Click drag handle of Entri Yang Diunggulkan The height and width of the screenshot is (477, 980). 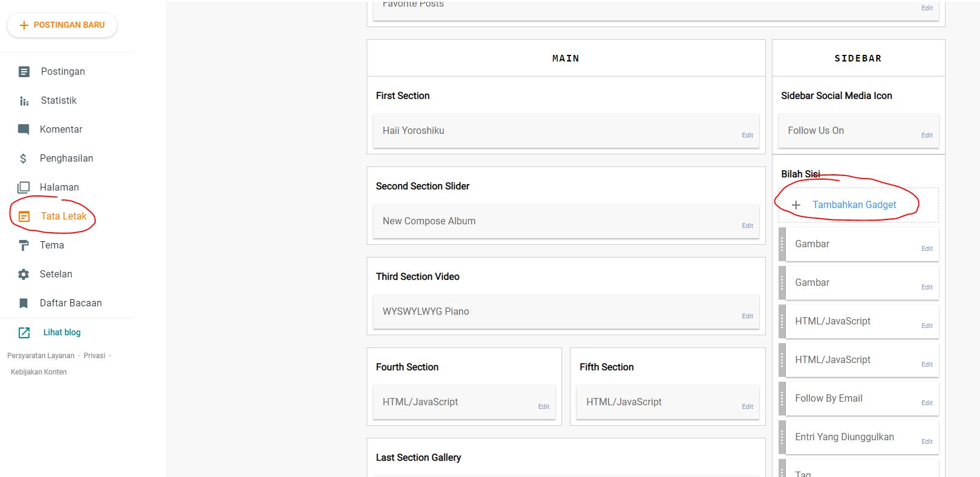coord(782,437)
